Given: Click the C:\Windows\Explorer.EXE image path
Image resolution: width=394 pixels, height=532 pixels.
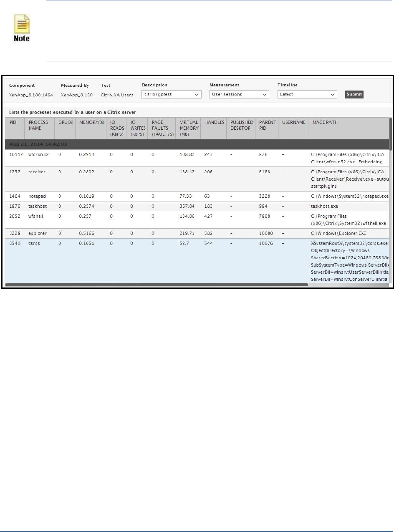Looking at the screenshot, I should click(x=338, y=233).
